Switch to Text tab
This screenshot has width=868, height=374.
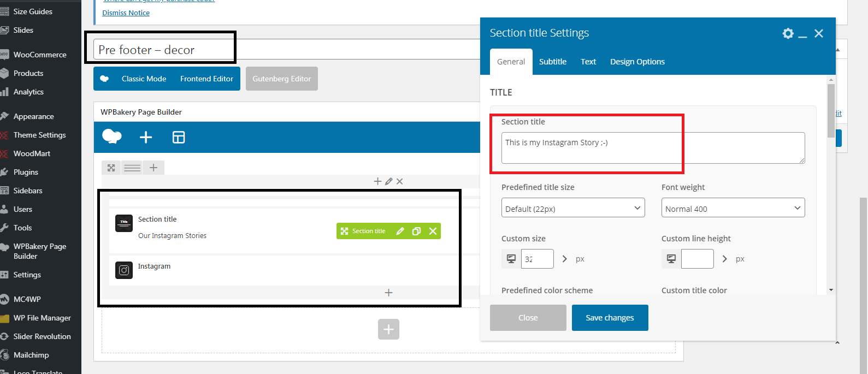pyautogui.click(x=588, y=62)
